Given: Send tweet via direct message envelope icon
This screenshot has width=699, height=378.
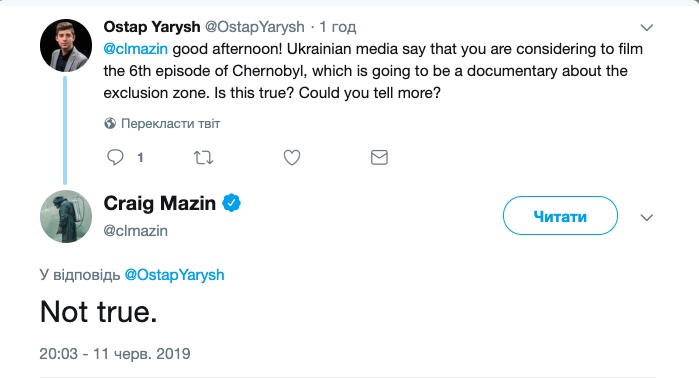Looking at the screenshot, I should point(379,157).
